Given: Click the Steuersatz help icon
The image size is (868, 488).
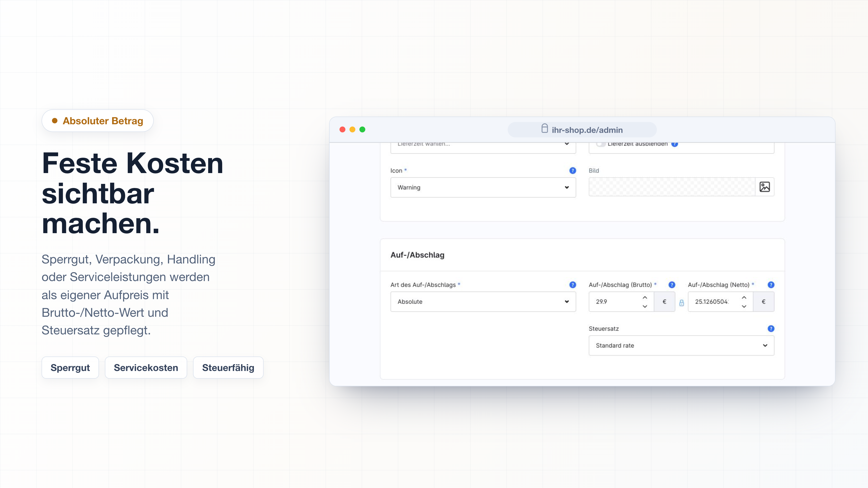Looking at the screenshot, I should click(771, 328).
